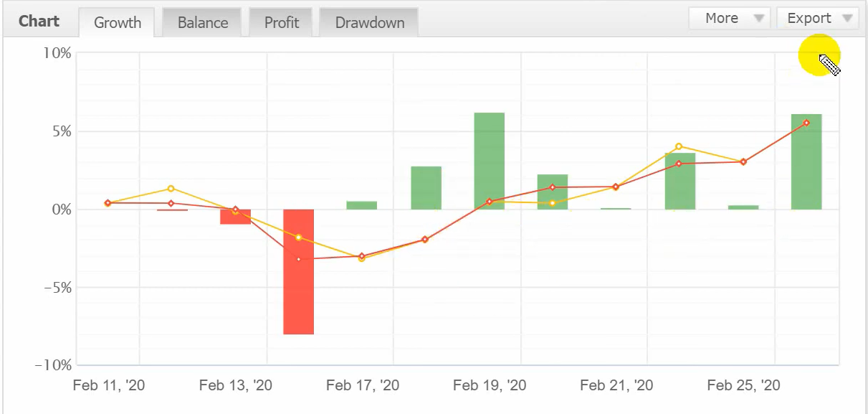Open the Export dropdown menu
Viewport: 868px width, 414px height.
[x=817, y=19]
